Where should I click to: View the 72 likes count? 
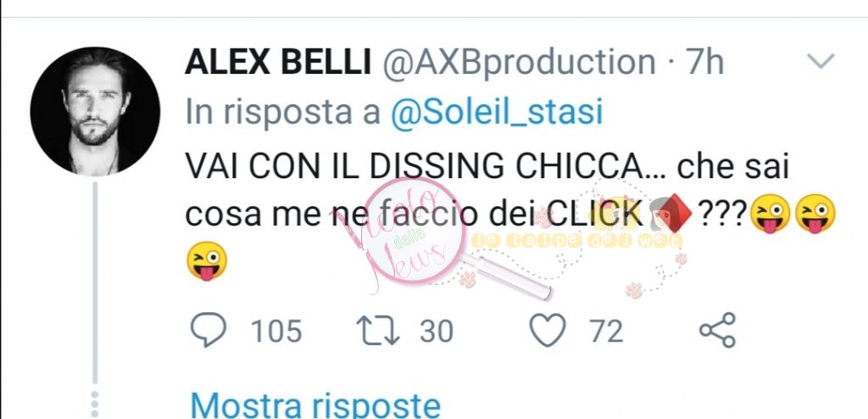click(x=606, y=332)
